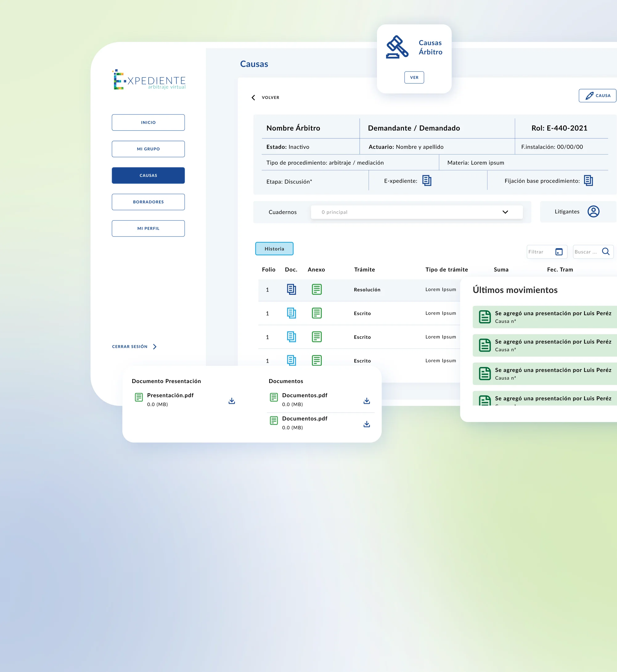Click the Presentación.pdf file icon
This screenshot has height=672, width=617.
point(139,397)
